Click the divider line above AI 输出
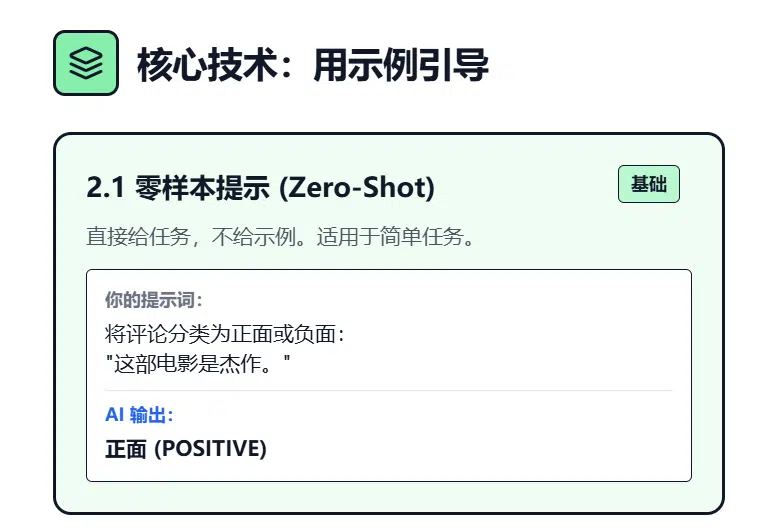The height and width of the screenshot is (529, 782). [388, 390]
